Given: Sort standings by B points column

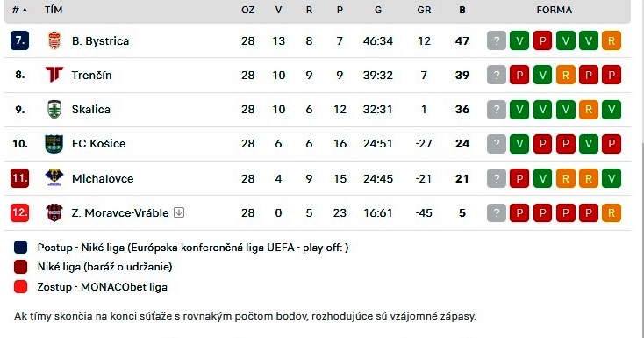Looking at the screenshot, I should click(462, 10).
